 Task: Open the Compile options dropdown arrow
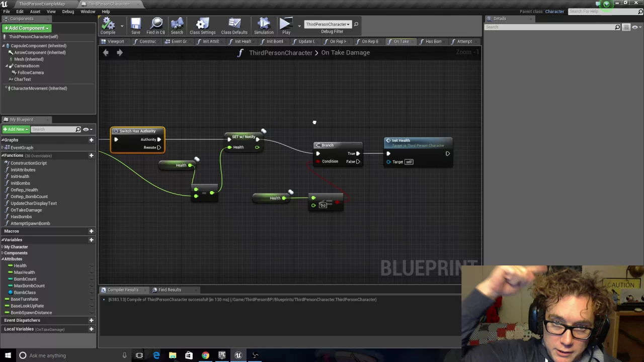pyautogui.click(x=121, y=25)
